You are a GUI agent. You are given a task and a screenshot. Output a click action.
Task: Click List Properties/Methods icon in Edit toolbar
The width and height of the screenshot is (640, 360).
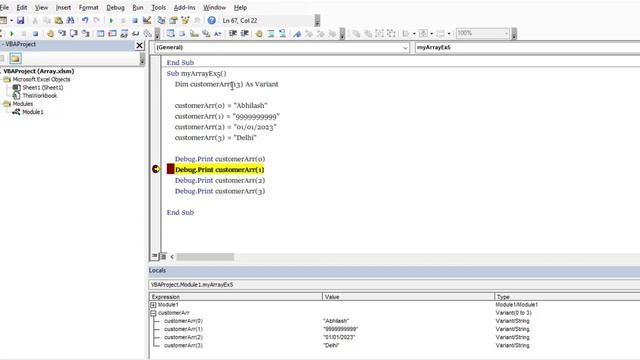point(171,33)
